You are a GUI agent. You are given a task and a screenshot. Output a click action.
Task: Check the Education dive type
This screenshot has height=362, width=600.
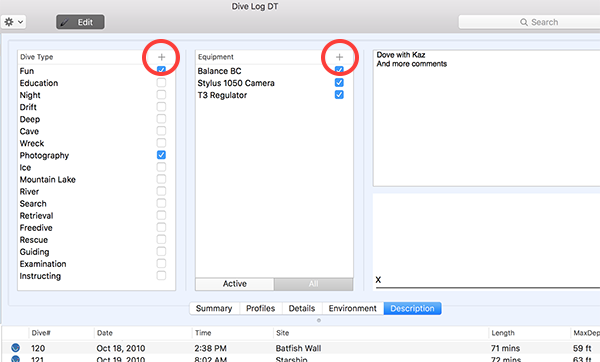tap(161, 83)
